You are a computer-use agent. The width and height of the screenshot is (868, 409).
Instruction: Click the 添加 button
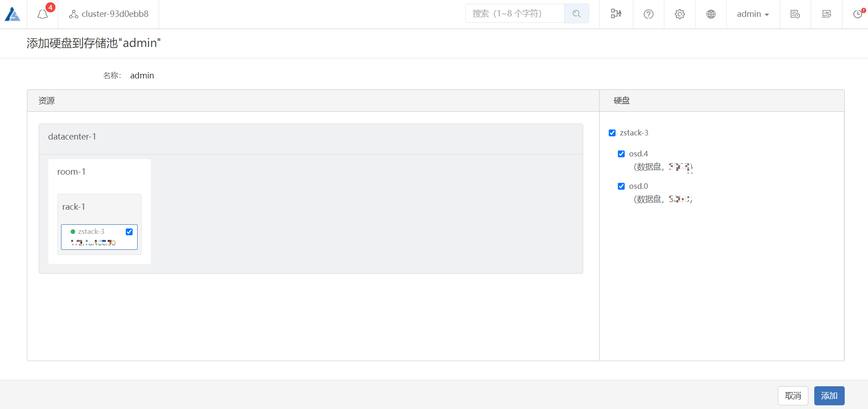click(829, 396)
